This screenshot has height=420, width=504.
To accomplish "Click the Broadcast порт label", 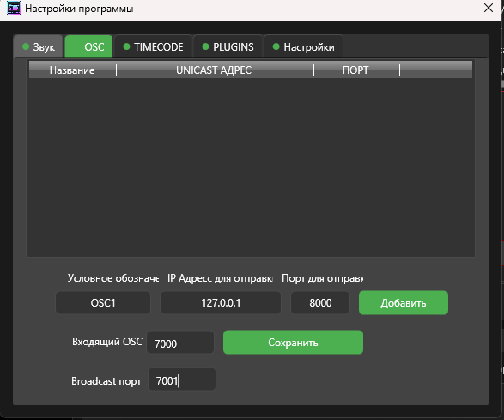I will pos(106,381).
